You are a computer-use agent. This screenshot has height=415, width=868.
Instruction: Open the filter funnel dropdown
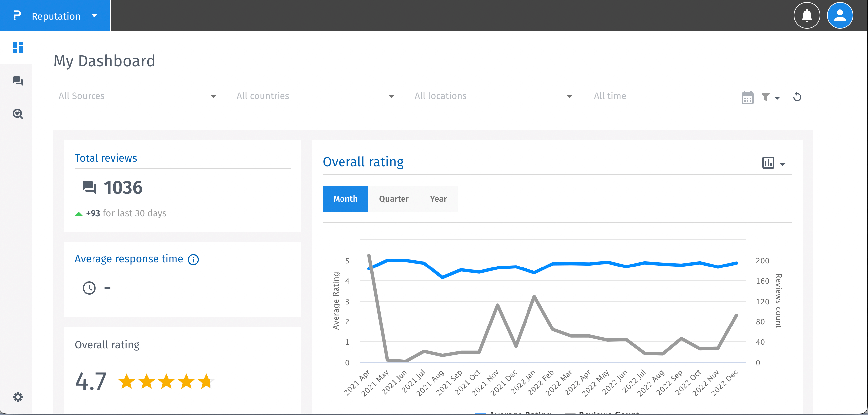tap(770, 97)
